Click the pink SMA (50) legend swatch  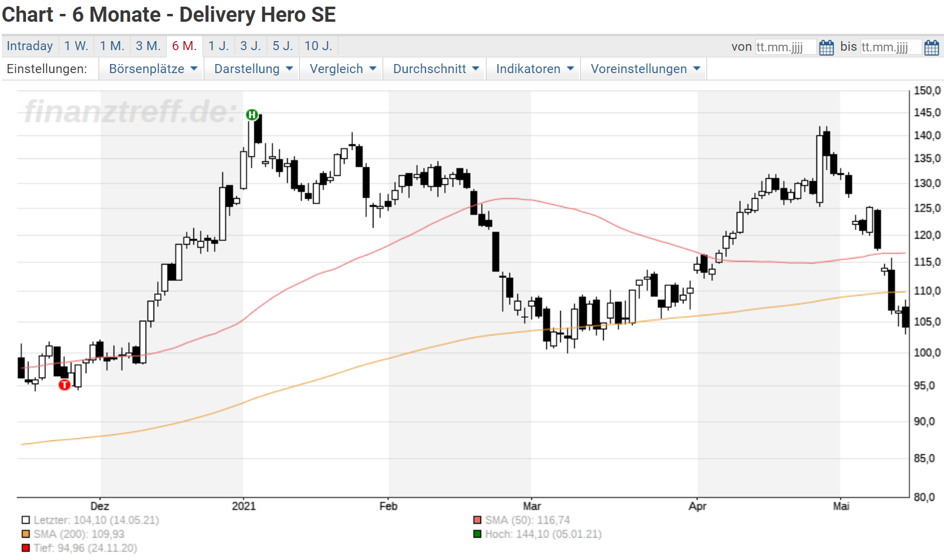pyautogui.click(x=477, y=520)
